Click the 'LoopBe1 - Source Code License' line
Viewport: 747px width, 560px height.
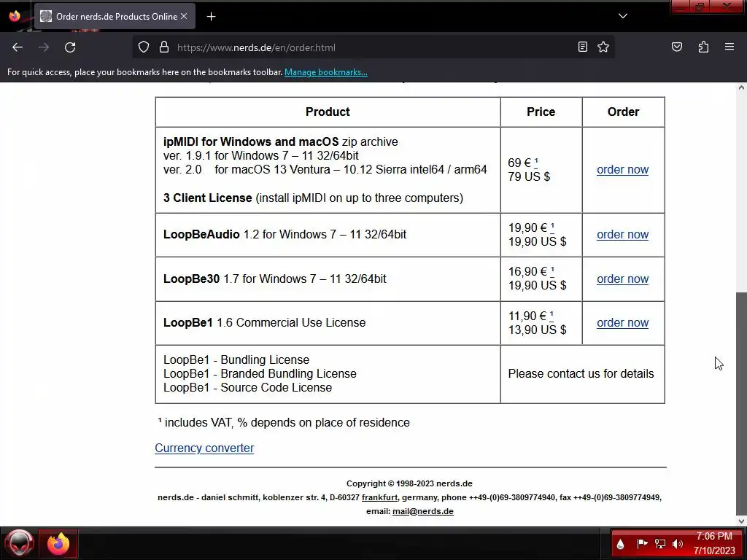248,388
